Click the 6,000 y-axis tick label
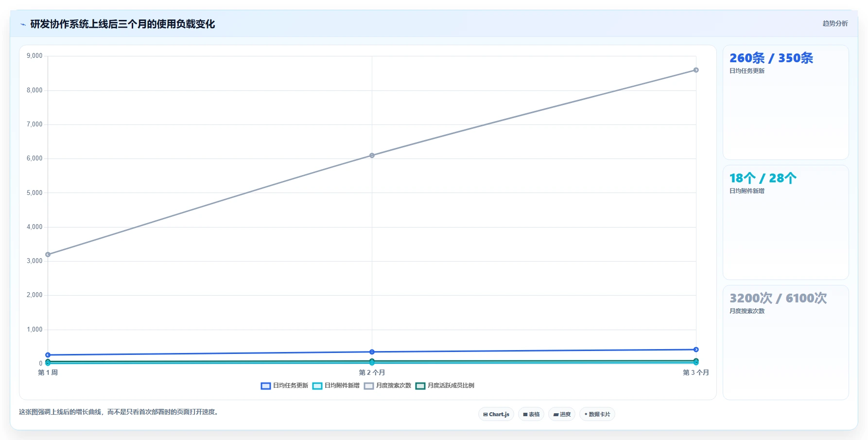Image resolution: width=868 pixels, height=440 pixels. (35, 158)
